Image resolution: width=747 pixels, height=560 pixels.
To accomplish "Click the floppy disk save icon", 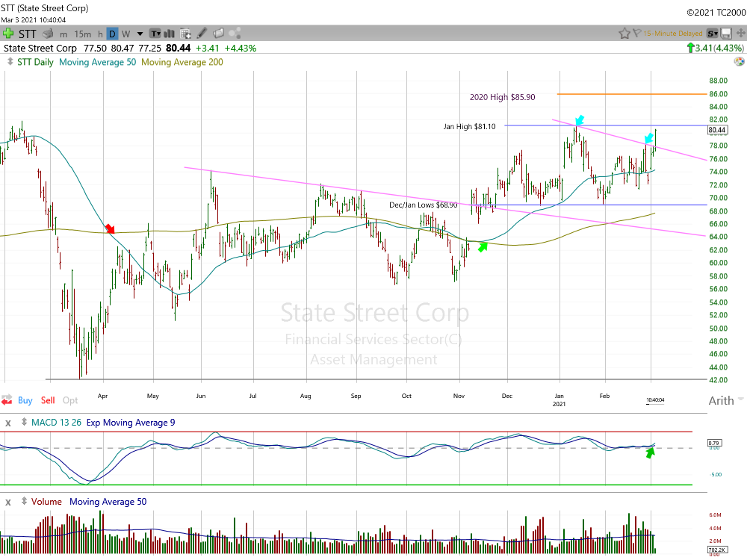I will [727, 34].
